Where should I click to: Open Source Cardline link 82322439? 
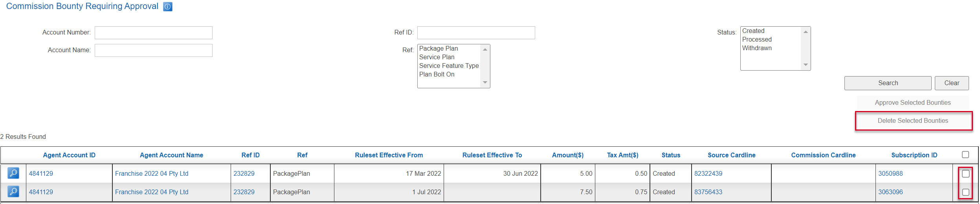point(708,173)
